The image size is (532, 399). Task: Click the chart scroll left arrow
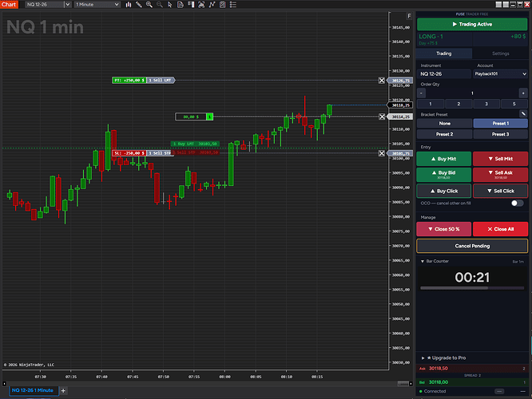click(x=4, y=384)
